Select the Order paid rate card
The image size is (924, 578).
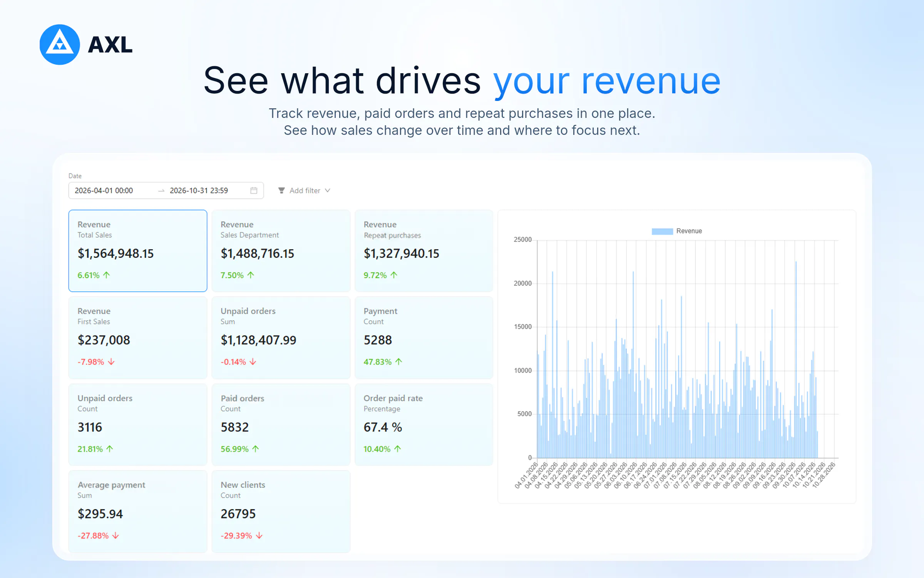pyautogui.click(x=424, y=425)
